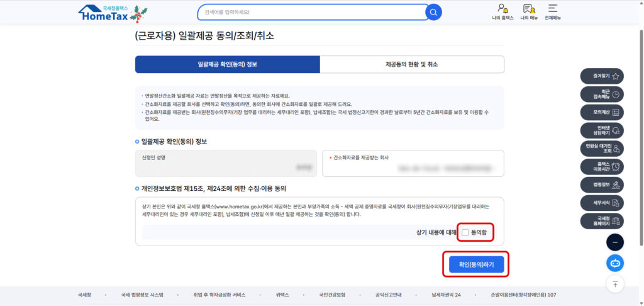Open 법령정보 gavel shortcut
This screenshot has width=644, height=306.
602,184
